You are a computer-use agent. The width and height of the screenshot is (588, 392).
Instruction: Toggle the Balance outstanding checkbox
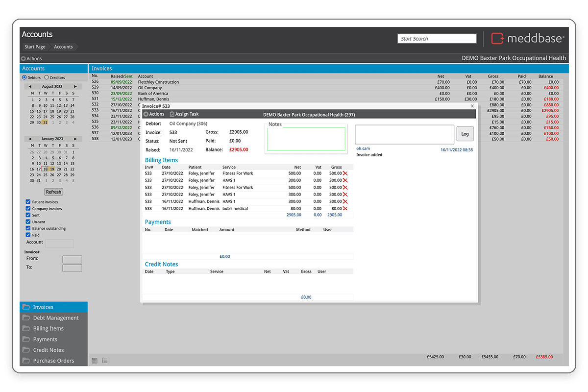pyautogui.click(x=28, y=228)
